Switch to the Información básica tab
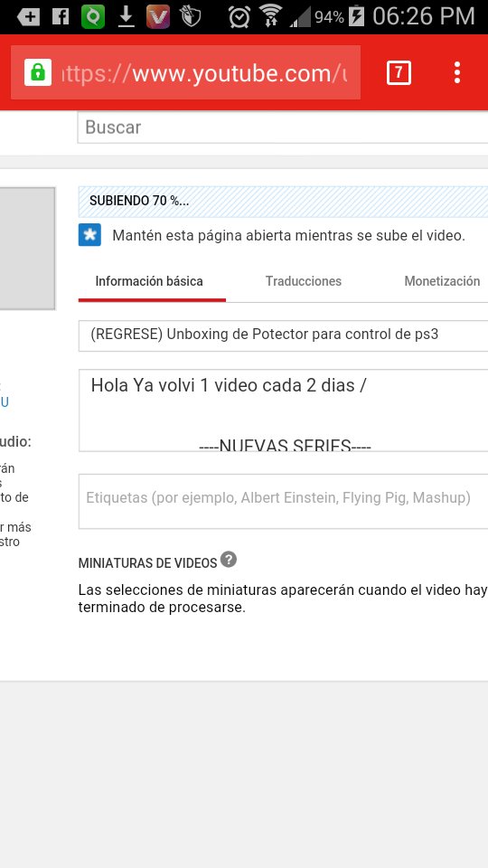This screenshot has height=868, width=488. coord(149,281)
